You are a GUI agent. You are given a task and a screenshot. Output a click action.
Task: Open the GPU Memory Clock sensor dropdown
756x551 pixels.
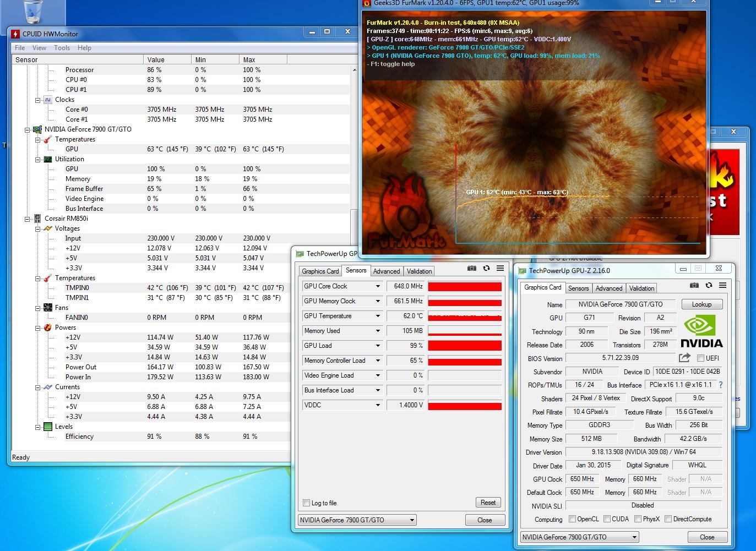378,301
